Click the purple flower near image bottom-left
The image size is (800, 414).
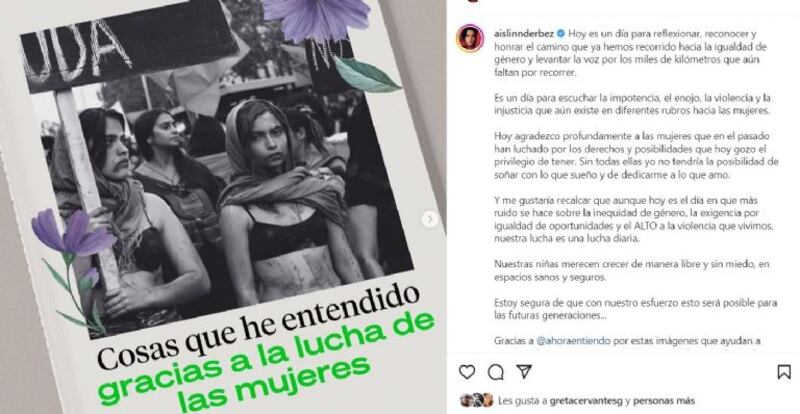pyautogui.click(x=73, y=235)
